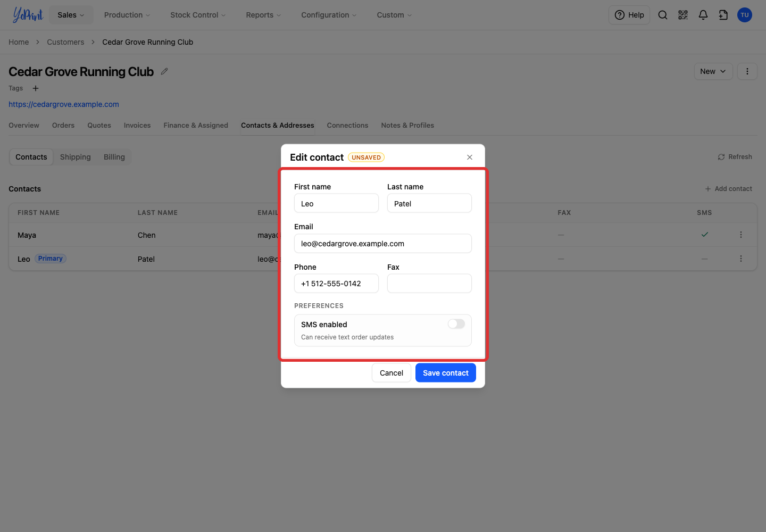Open the TU user avatar menu
Viewport: 766px width, 532px height.
745,15
